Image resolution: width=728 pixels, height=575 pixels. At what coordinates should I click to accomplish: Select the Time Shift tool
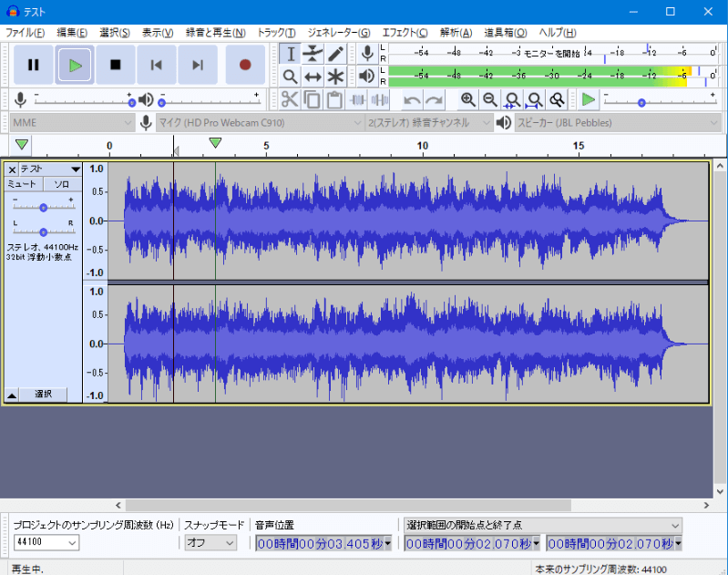313,77
